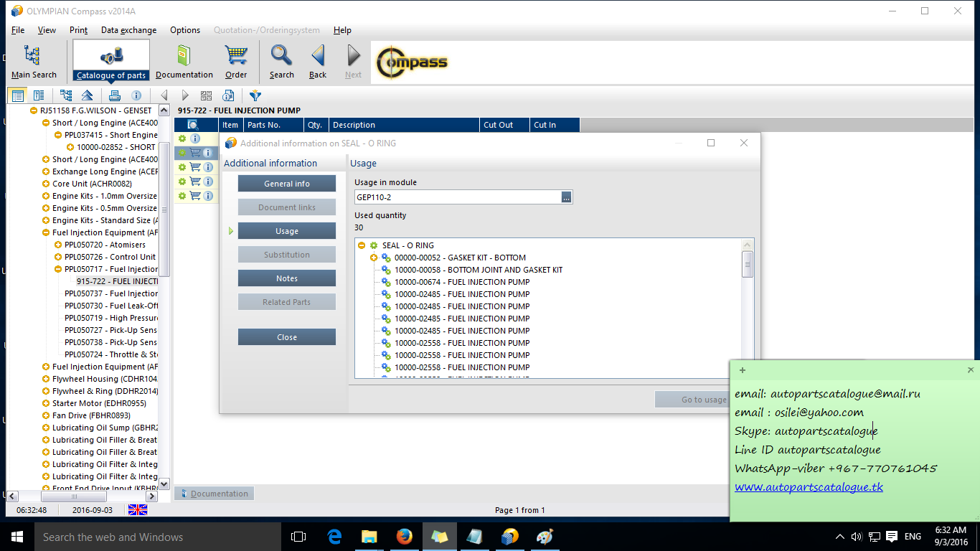Screen dimensions: 980x551
Task: Click the Go to usage button
Action: pyautogui.click(x=692, y=400)
